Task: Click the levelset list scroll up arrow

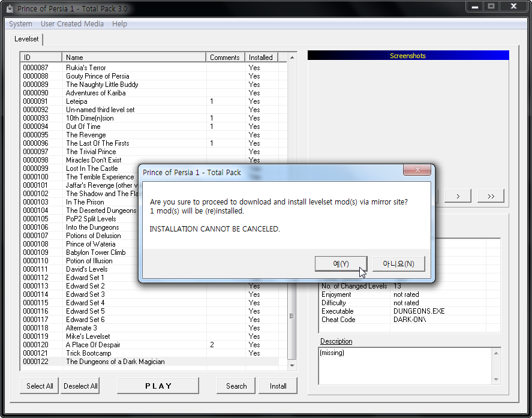Action: 292,58
